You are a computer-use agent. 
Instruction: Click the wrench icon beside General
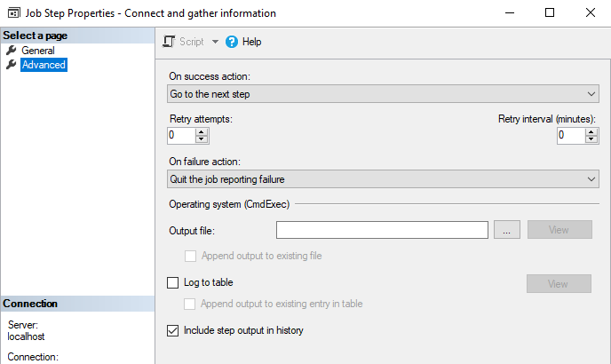tap(12, 50)
